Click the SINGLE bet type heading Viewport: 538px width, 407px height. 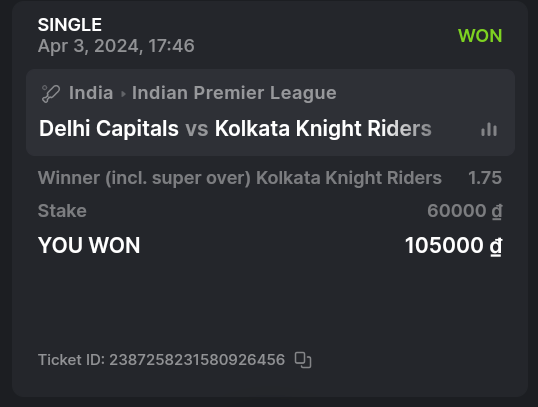pos(70,25)
